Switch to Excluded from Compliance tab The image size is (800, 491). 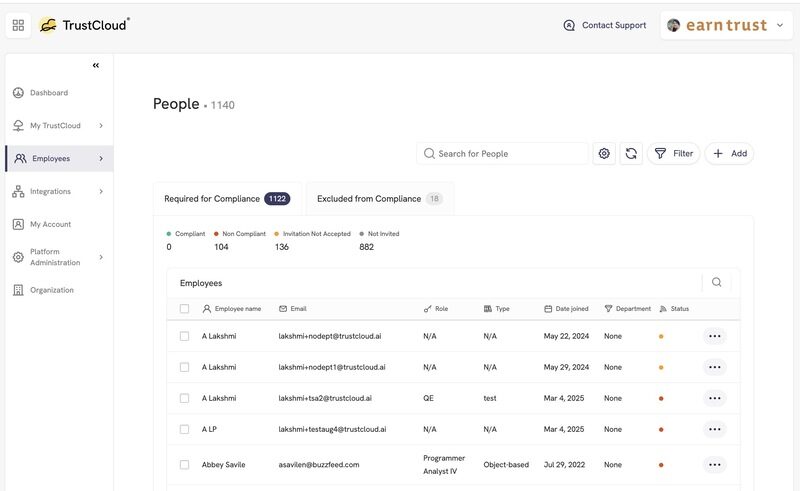[x=380, y=199]
